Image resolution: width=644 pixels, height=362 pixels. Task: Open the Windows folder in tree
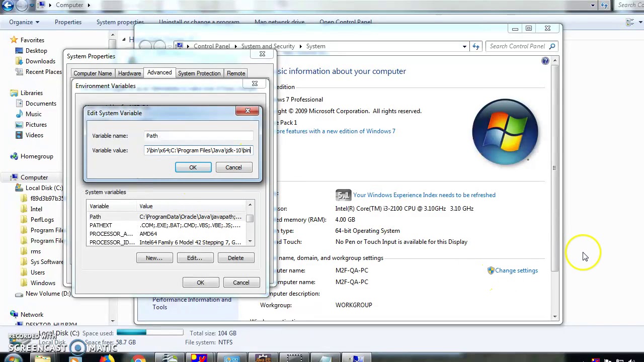click(43, 283)
